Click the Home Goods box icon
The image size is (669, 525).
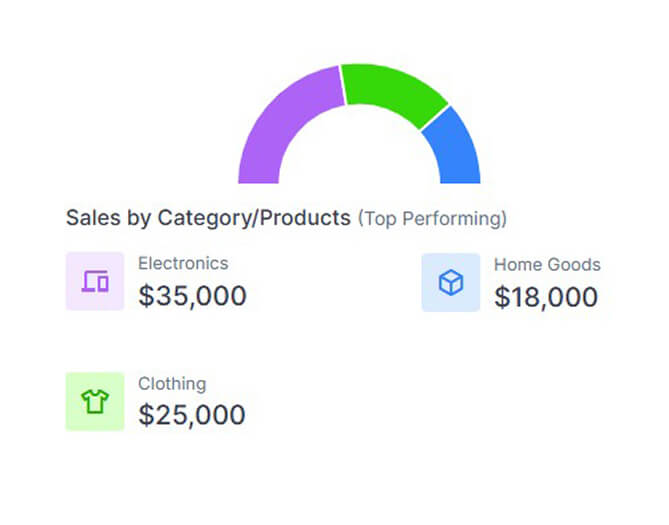point(451,283)
